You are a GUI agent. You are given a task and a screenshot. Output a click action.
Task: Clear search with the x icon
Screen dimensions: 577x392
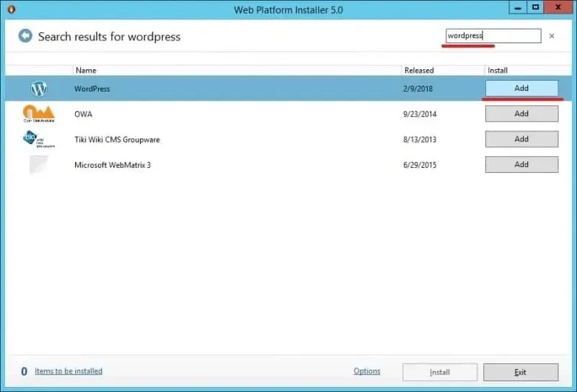(x=552, y=36)
